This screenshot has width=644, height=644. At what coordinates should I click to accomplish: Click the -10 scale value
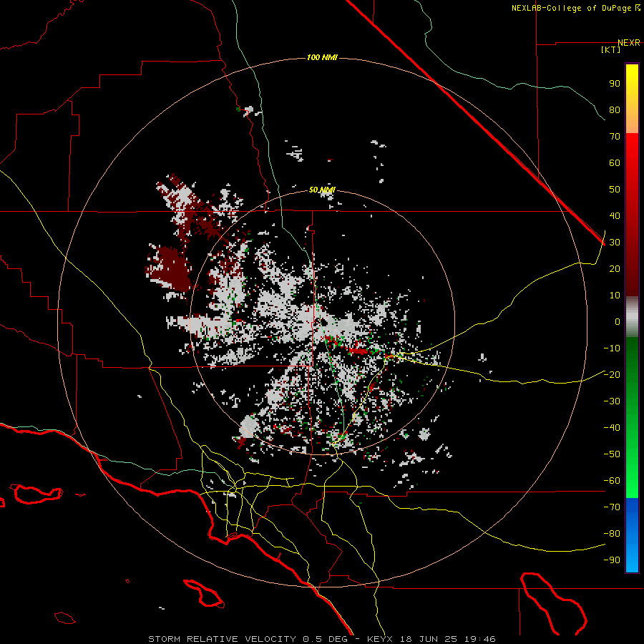click(x=612, y=348)
